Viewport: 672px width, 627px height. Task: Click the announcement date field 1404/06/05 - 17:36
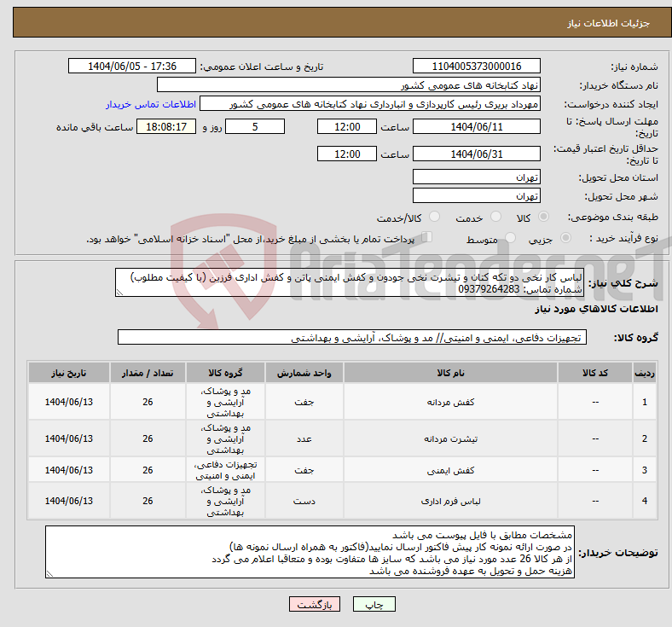[x=132, y=67]
